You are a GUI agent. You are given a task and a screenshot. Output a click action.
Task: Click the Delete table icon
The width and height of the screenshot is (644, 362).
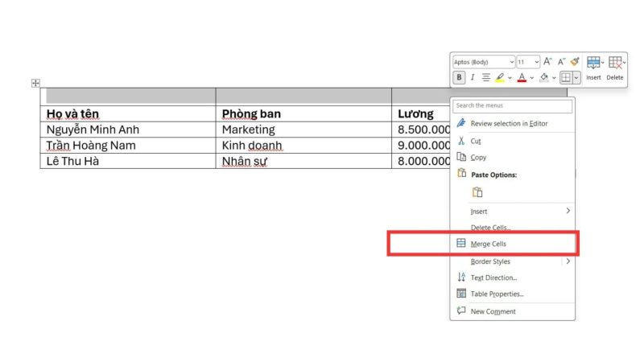click(615, 63)
